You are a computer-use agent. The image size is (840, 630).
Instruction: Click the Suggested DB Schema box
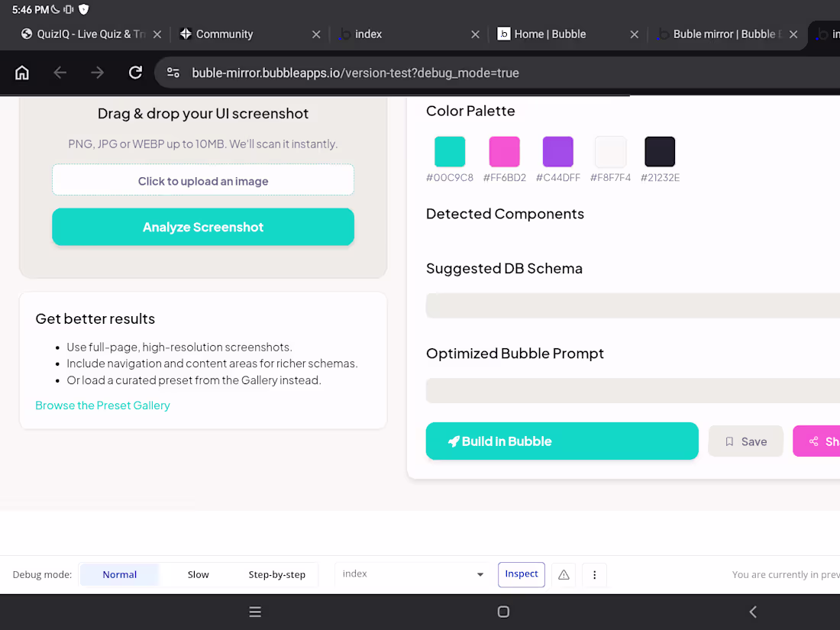(x=633, y=305)
